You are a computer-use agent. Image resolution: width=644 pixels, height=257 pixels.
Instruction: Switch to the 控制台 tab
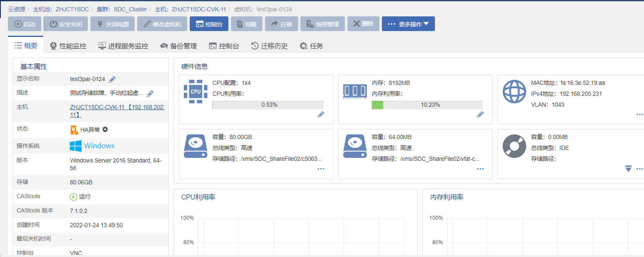pyautogui.click(x=224, y=46)
